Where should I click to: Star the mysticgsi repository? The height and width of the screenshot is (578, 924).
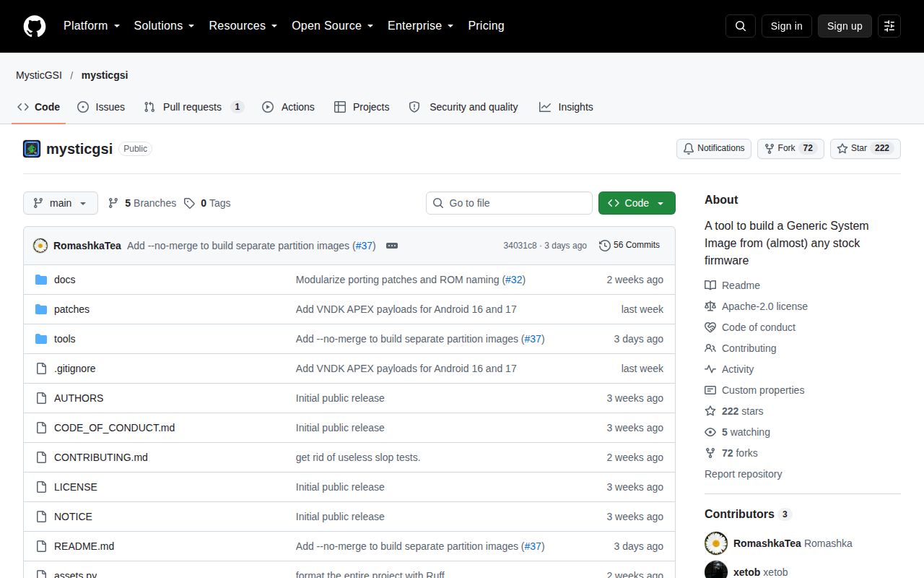(x=866, y=148)
